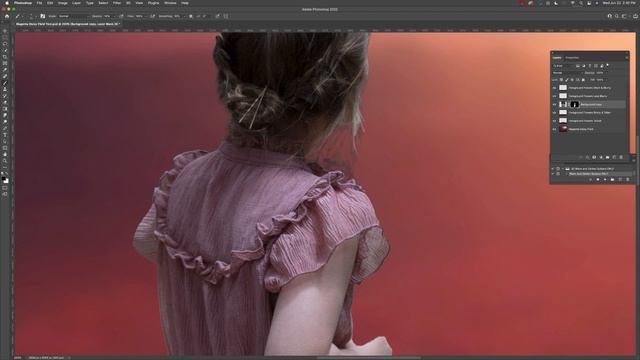
Task: Select the Pen tool
Action: [x=5, y=128]
